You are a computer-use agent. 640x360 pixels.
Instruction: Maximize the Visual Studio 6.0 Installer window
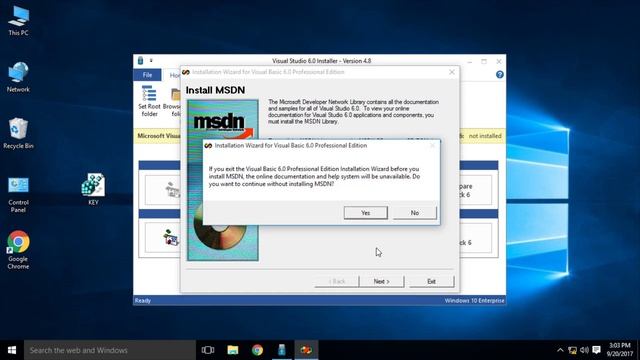click(484, 61)
